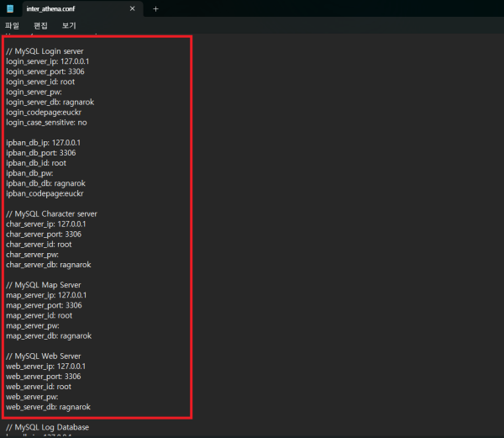
Task: Place cursor on login_server_ip line
Action: [47, 61]
